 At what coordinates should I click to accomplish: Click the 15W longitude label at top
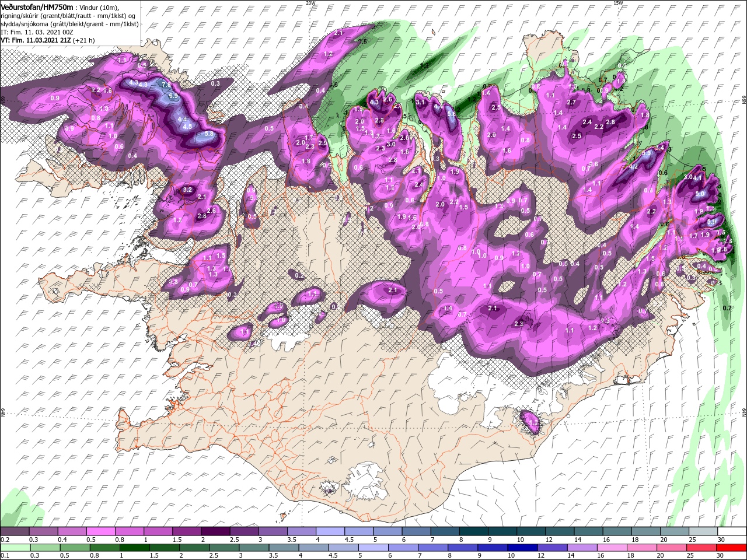(618, 3)
